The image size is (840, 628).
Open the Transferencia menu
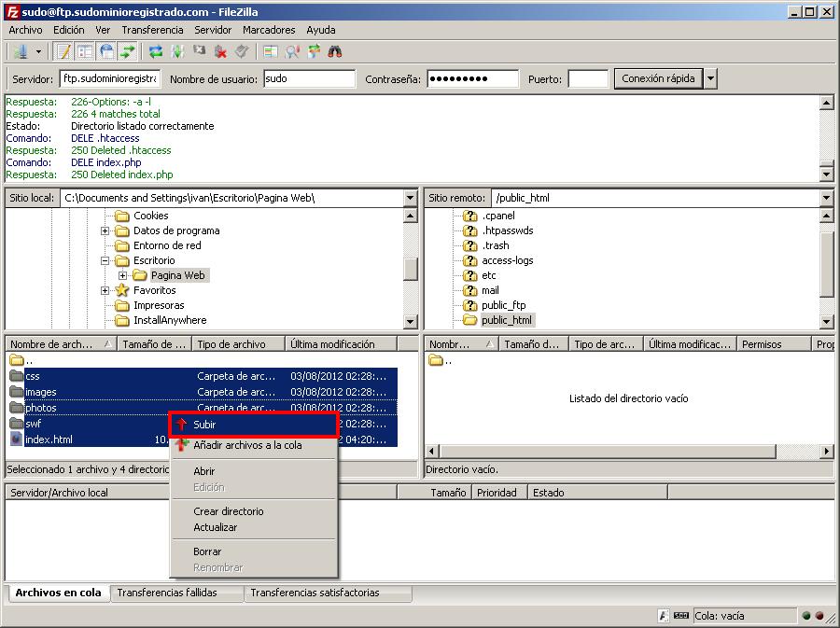coord(152,30)
